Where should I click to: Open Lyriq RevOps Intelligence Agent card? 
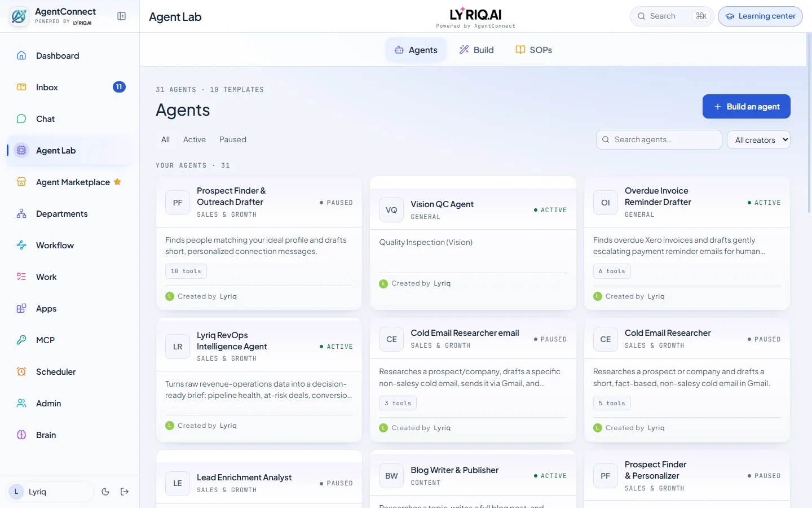(259, 379)
